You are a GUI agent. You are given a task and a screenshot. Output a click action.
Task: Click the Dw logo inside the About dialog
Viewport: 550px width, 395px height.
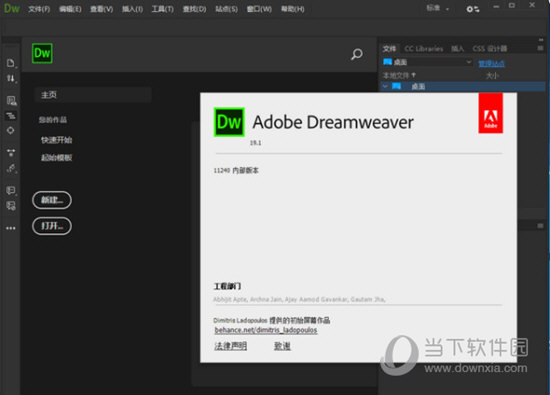229,122
